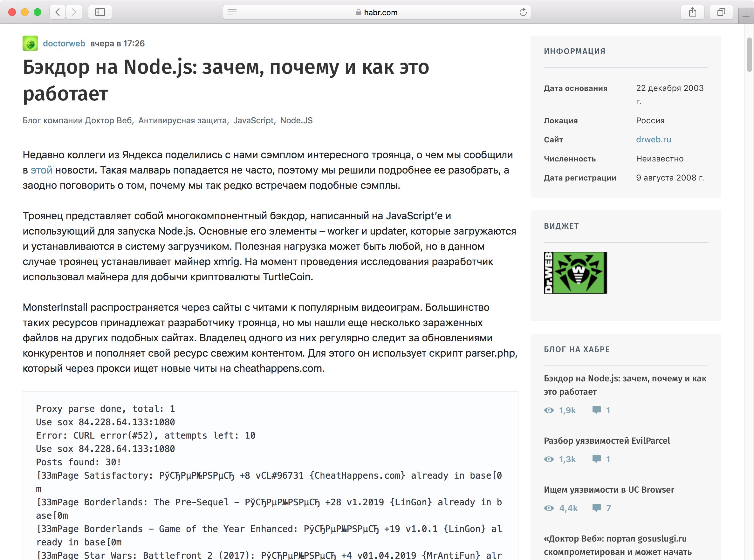Click eye views icon beside 1,3k

549,459
